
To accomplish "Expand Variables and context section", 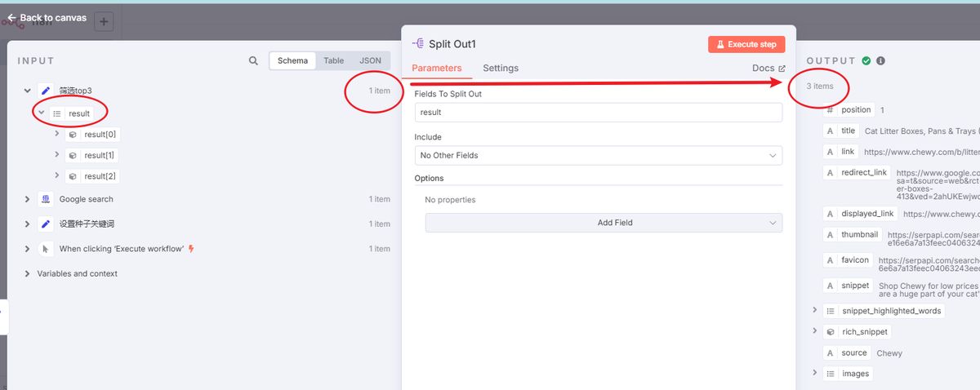I will click(27, 274).
